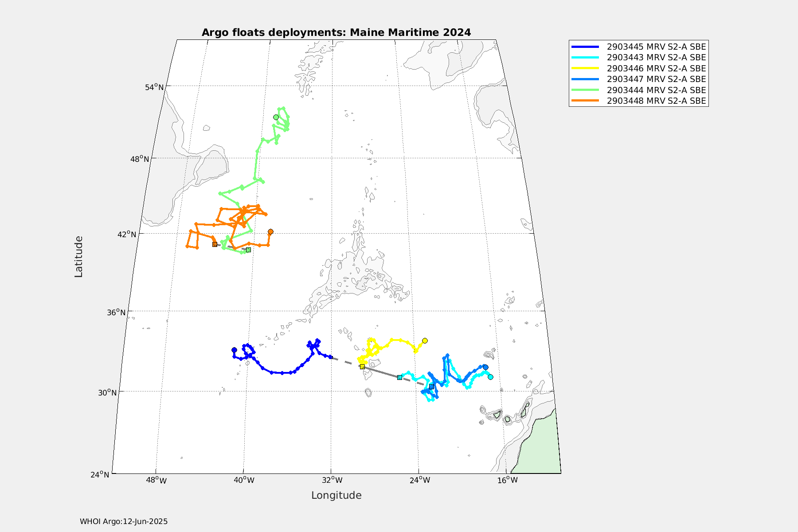Click the medium blue float's square deployment marker

click(431, 387)
